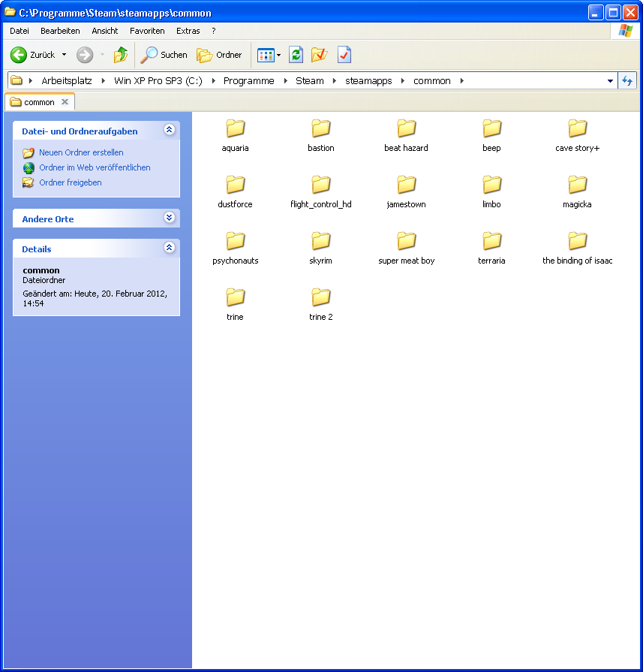Open the ? help menu
Viewport: 643px width, 672px height.
213,31
